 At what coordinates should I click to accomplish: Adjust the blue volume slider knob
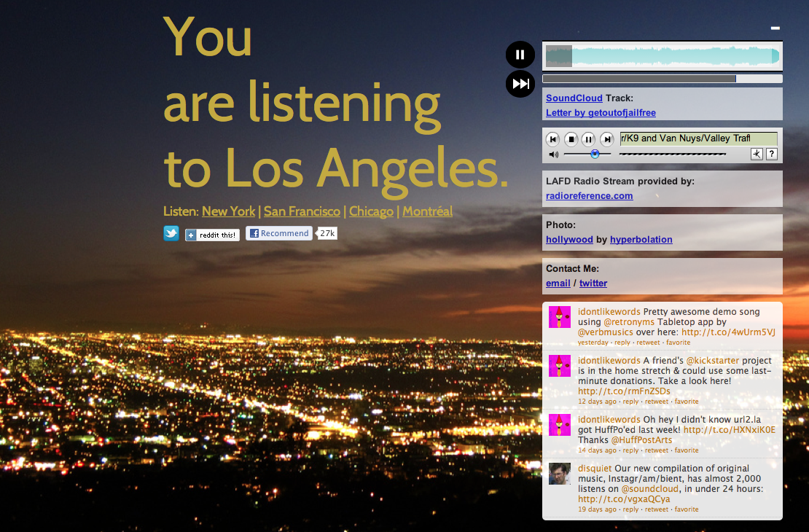(x=595, y=154)
